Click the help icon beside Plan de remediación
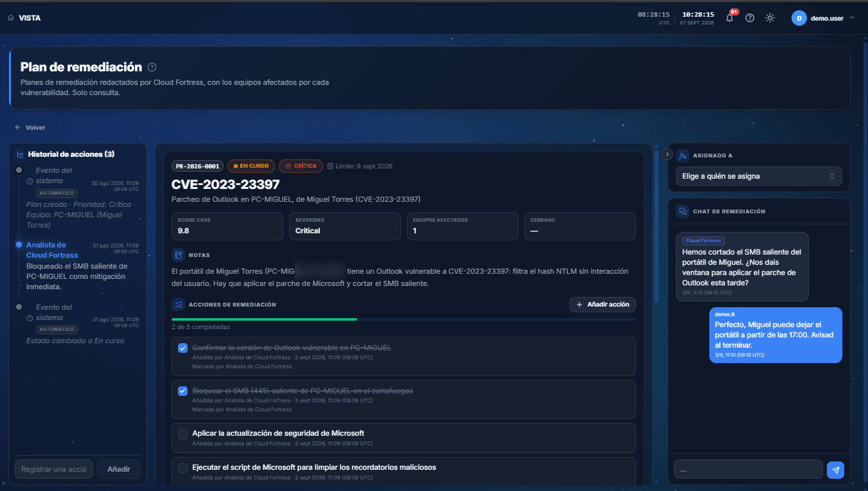868x491 pixels. pyautogui.click(x=152, y=67)
